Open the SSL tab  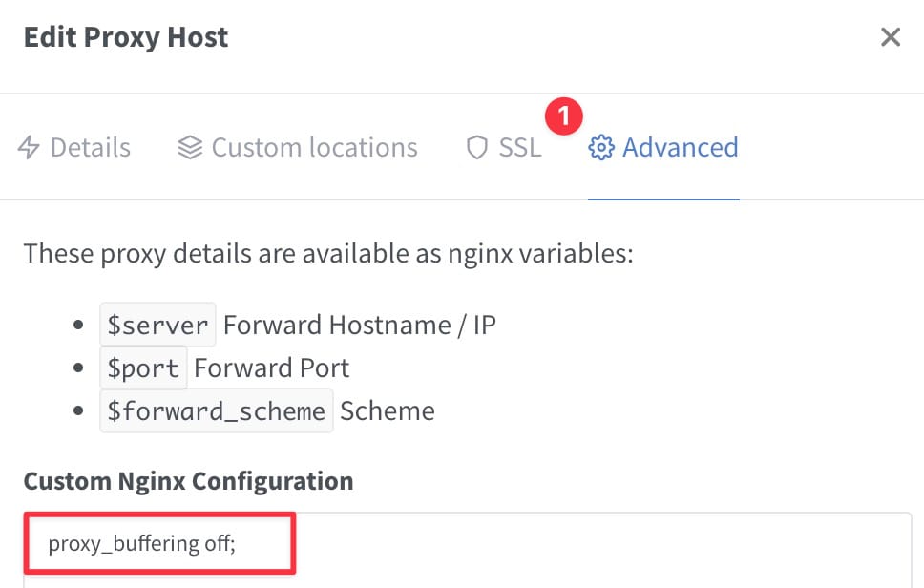point(504,147)
